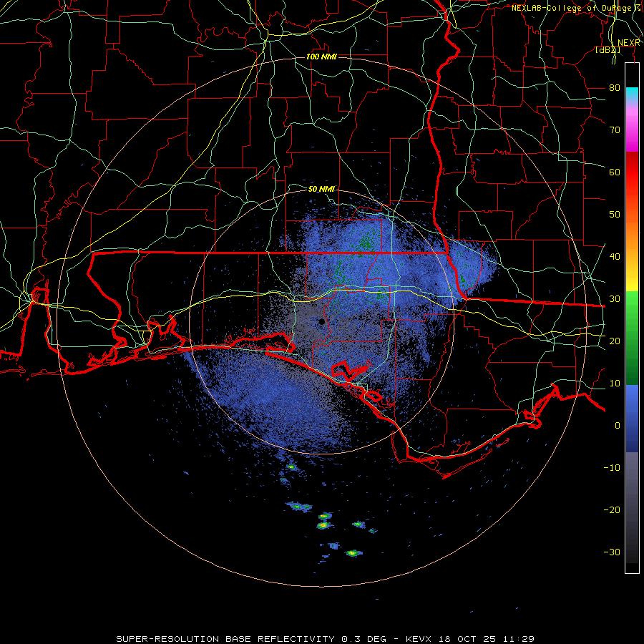Click the "20" value on the dBZ scale
The width and height of the screenshot is (644, 644).
tap(615, 341)
